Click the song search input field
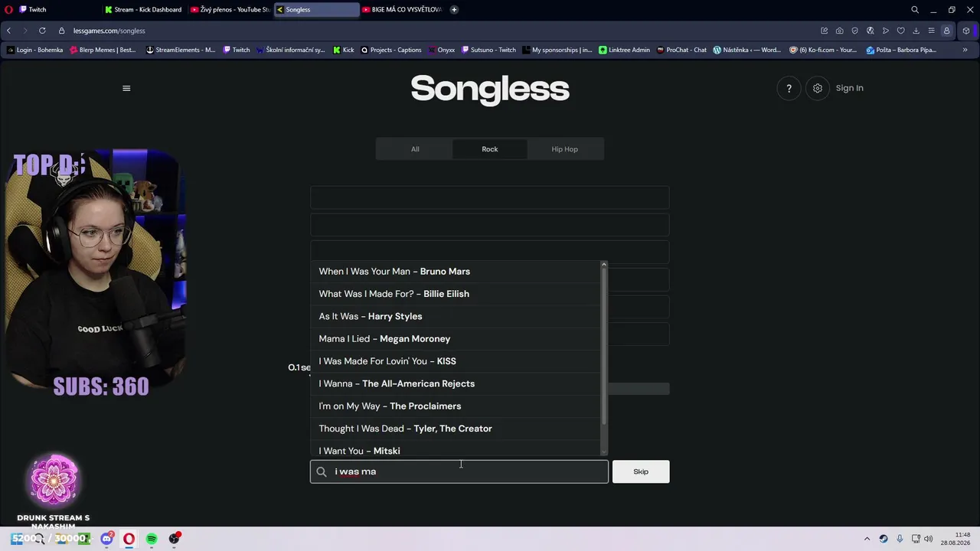The width and height of the screenshot is (980, 551). point(459,471)
